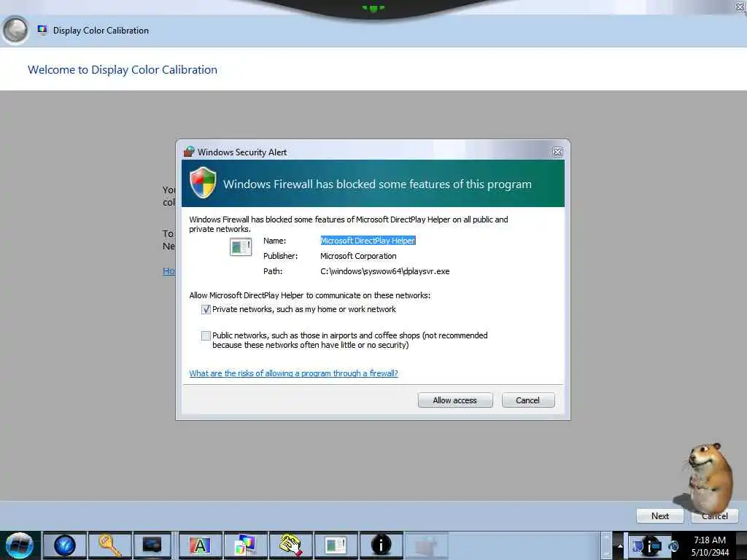The image size is (747, 560).
Task: Select the highlighted Microsoft DirectPlay Helper name
Action: (x=368, y=241)
